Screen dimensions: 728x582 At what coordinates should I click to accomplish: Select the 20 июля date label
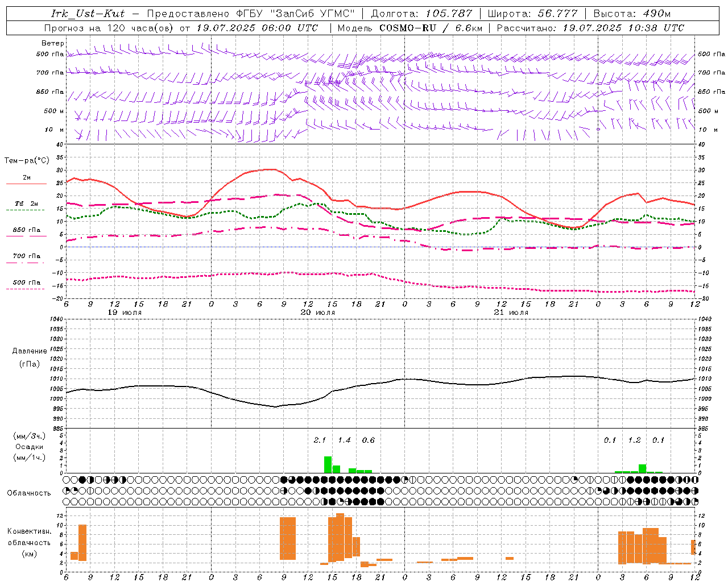(x=318, y=313)
